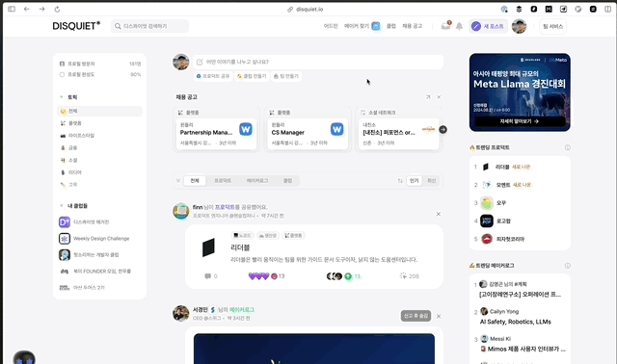This screenshot has width=617, height=364.
Task: Open finn's profile avatar in the feed
Action: tap(181, 211)
